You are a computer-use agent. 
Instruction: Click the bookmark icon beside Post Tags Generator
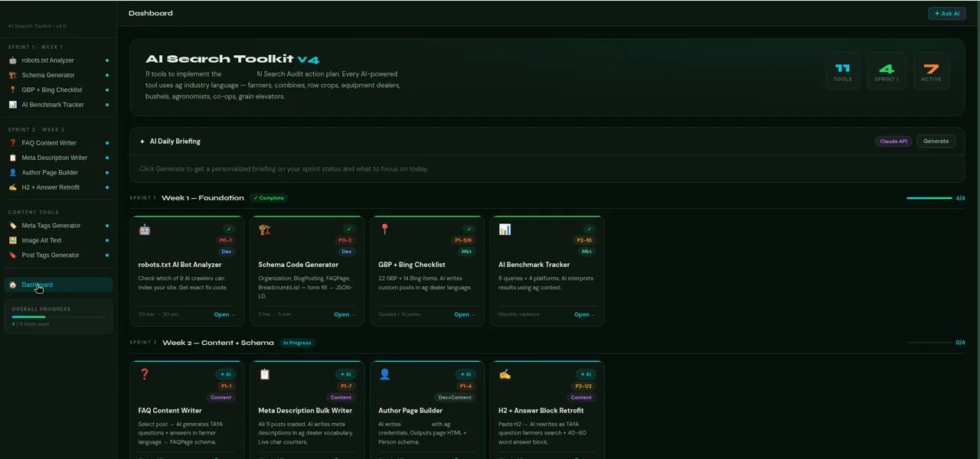pyautogui.click(x=12, y=256)
